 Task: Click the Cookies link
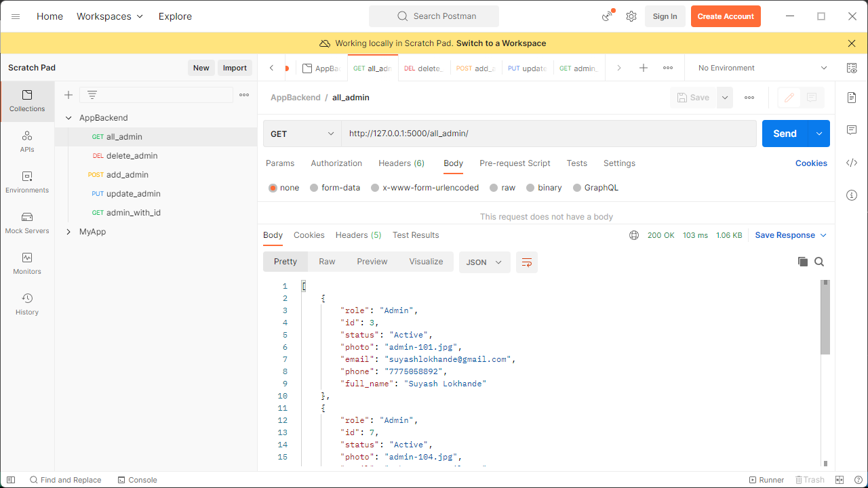(811, 163)
